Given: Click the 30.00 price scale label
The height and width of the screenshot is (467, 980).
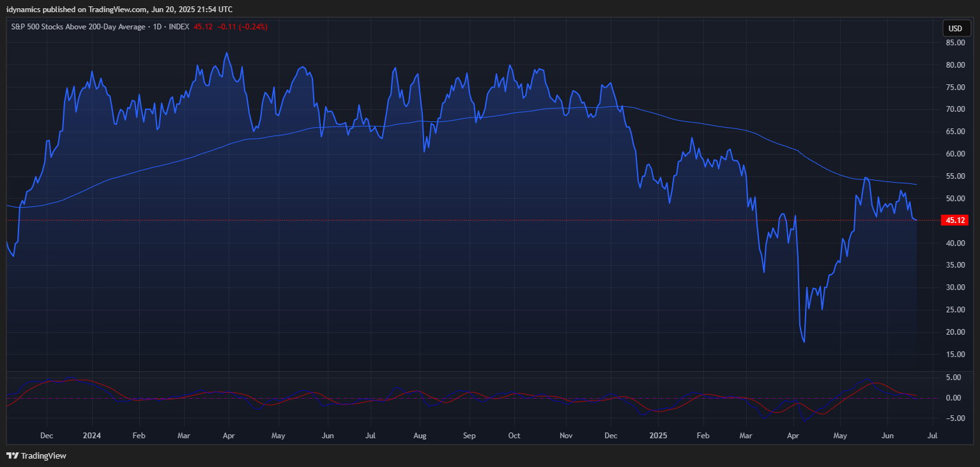Looking at the screenshot, I should 955,287.
